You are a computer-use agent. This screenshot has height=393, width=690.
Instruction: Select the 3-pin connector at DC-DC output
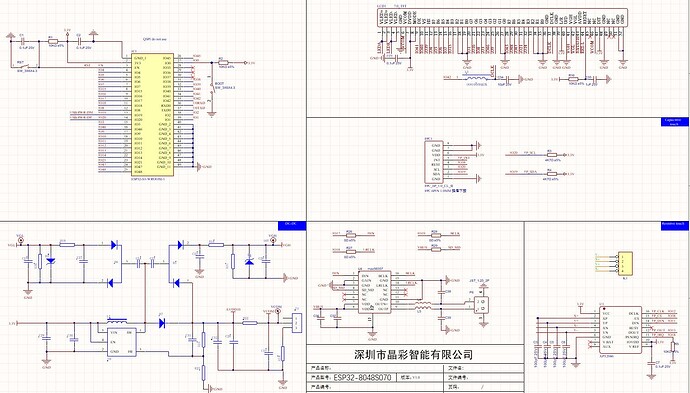[297, 324]
